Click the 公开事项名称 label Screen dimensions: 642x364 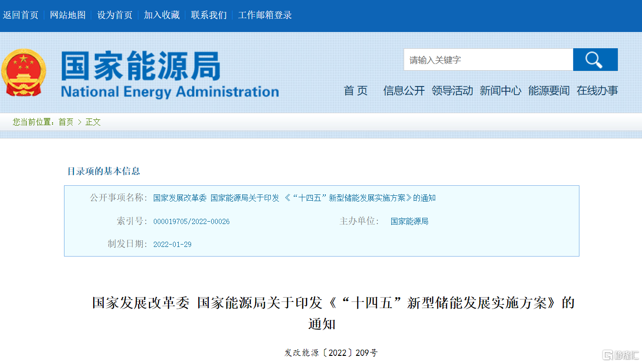[x=119, y=198]
